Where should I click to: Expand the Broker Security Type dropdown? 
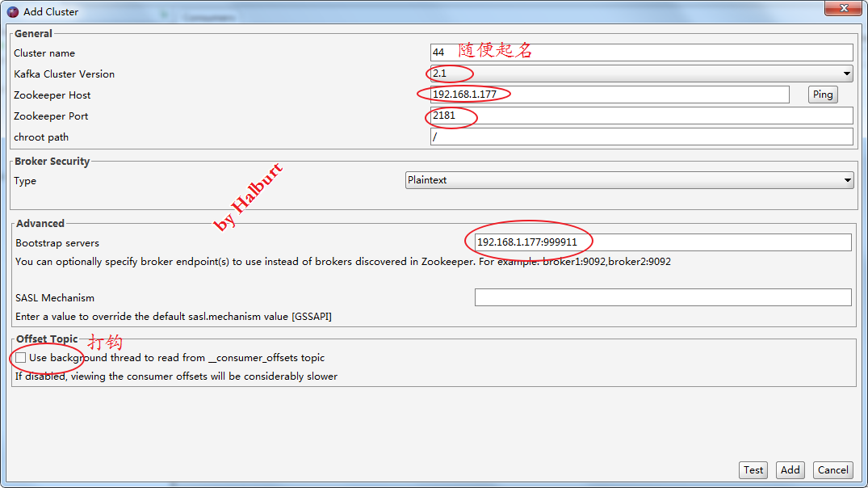click(629, 180)
